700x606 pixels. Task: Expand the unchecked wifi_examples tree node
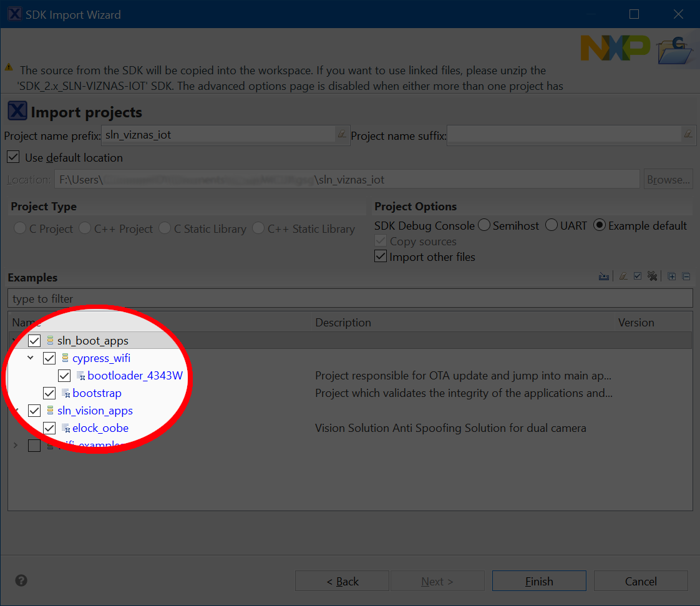16,445
